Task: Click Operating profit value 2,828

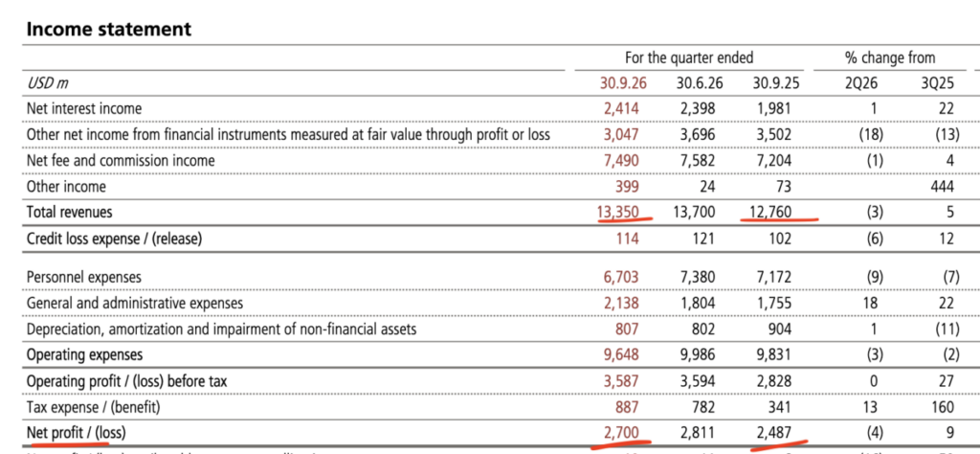Action: [773, 381]
